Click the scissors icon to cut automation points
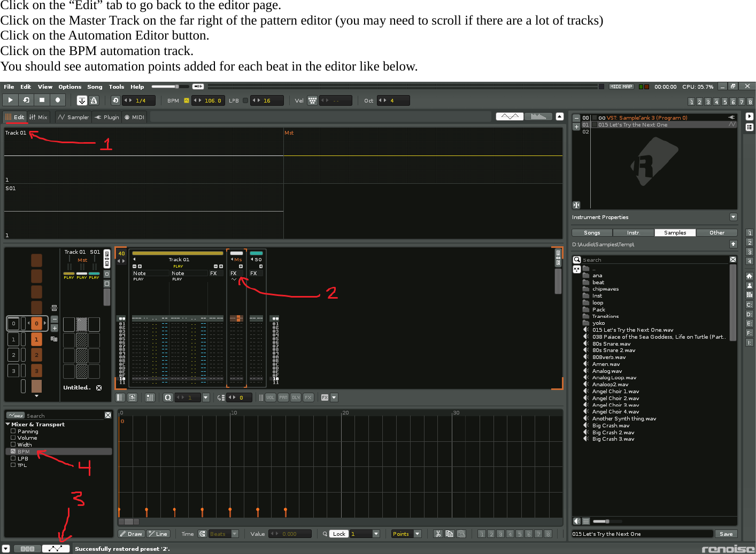The width and height of the screenshot is (756, 554). pos(437,533)
